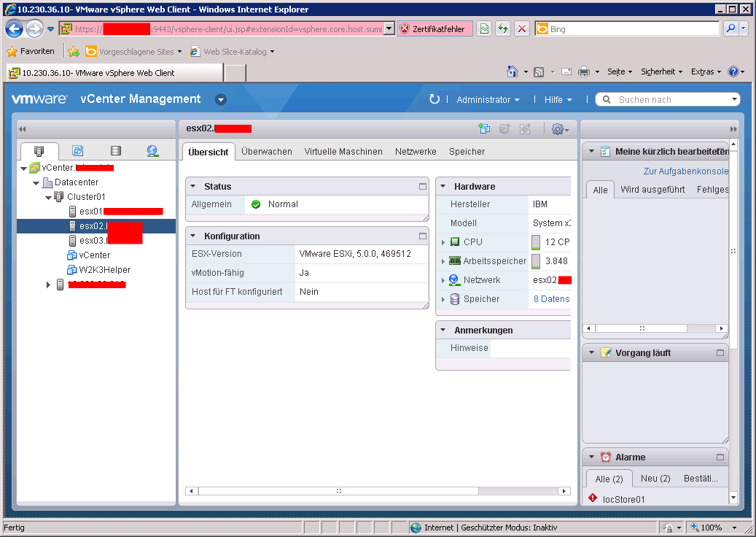Open the Zur Aufgabenkonsole link
Screen dimensions: 756x537
pos(685,171)
